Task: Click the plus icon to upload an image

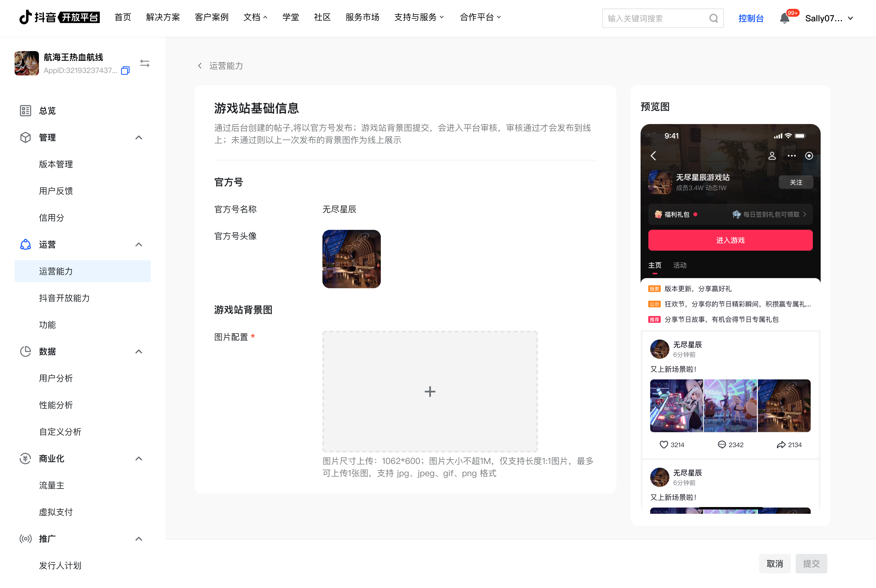Action: click(x=430, y=392)
